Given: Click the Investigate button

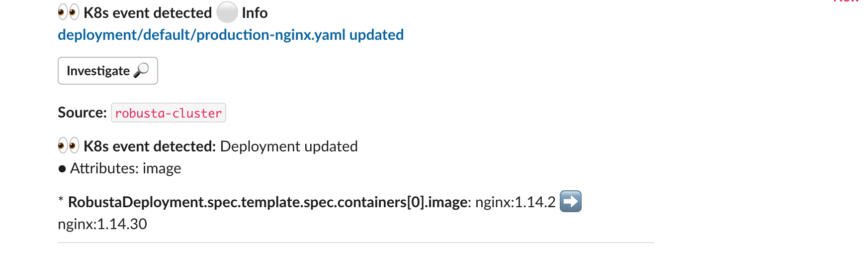Looking at the screenshot, I should point(108,71).
